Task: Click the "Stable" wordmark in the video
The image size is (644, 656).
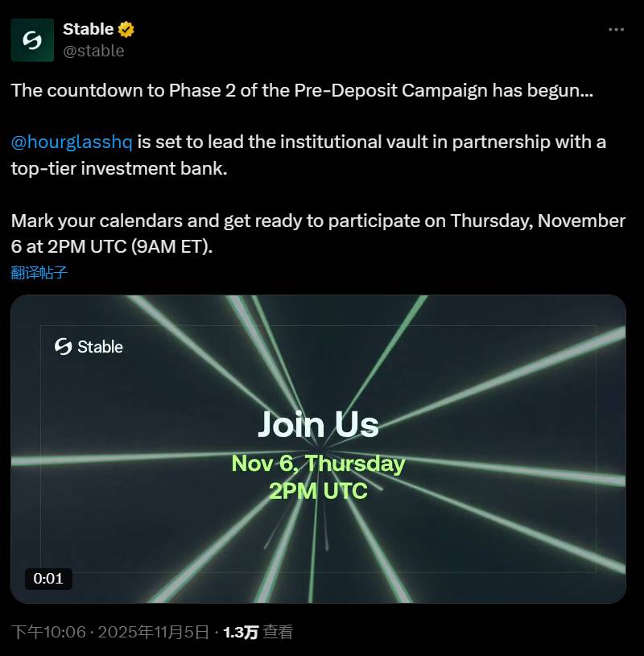Action: pyautogui.click(x=100, y=347)
